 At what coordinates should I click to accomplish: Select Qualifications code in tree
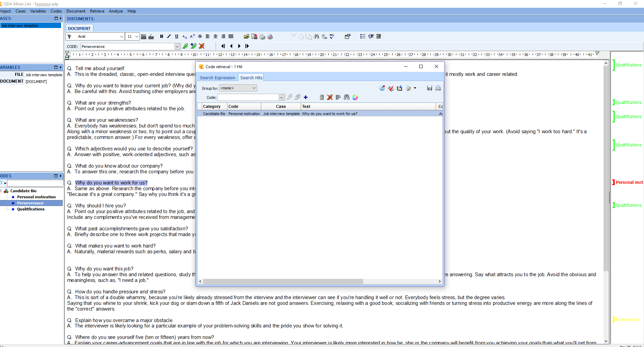pyautogui.click(x=31, y=209)
